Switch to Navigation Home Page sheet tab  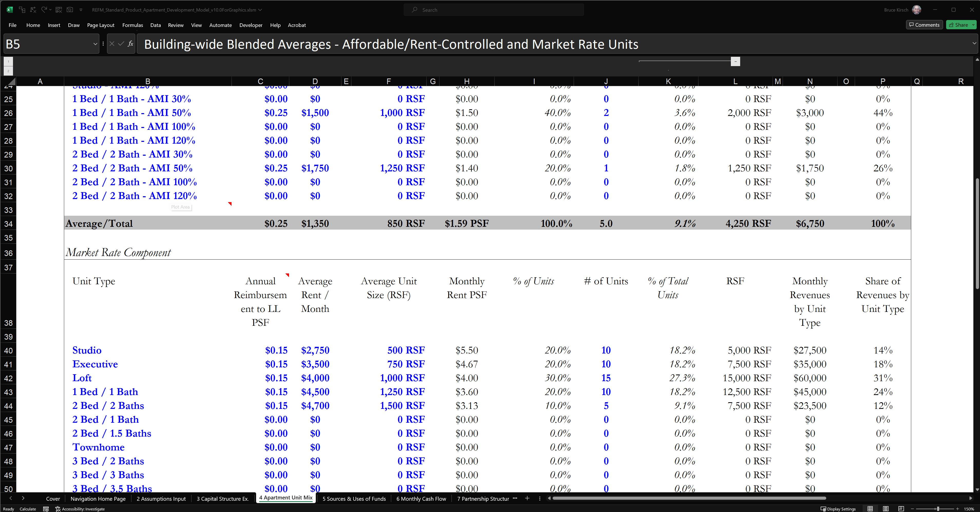click(x=98, y=499)
